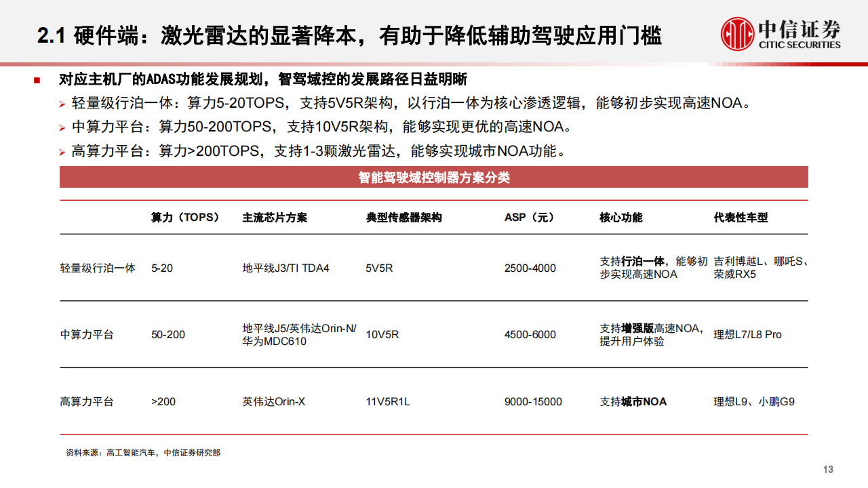Click the cell 支持行泊一体，能够初步实现高速NOA
The image size is (868, 488).
click(x=654, y=268)
